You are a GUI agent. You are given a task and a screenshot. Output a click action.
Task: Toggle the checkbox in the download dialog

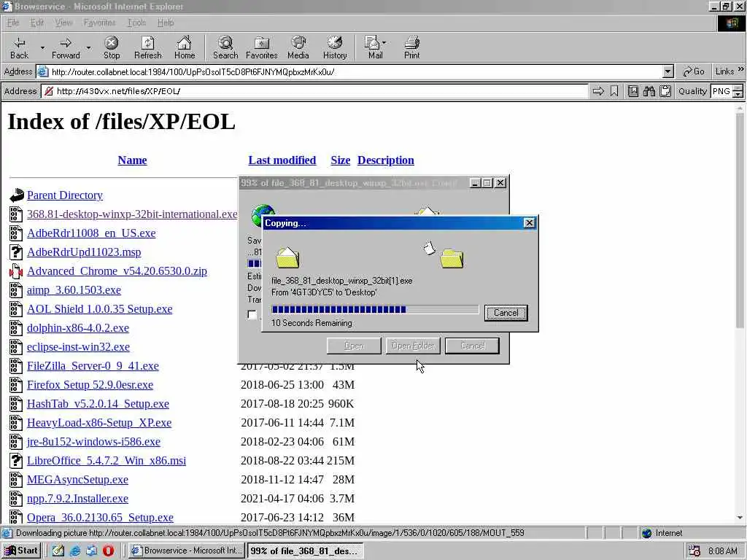pos(252,314)
